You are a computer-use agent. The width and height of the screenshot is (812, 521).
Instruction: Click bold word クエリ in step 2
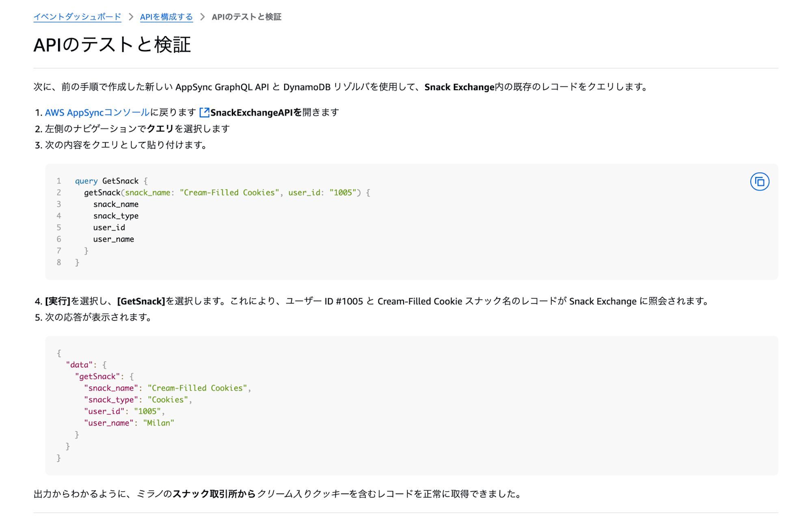point(160,129)
